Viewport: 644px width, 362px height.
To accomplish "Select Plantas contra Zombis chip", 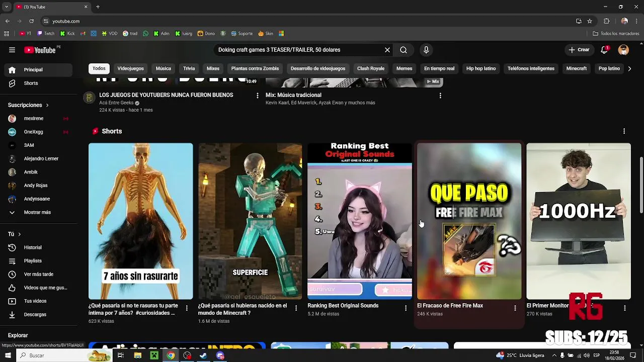I will point(255,68).
